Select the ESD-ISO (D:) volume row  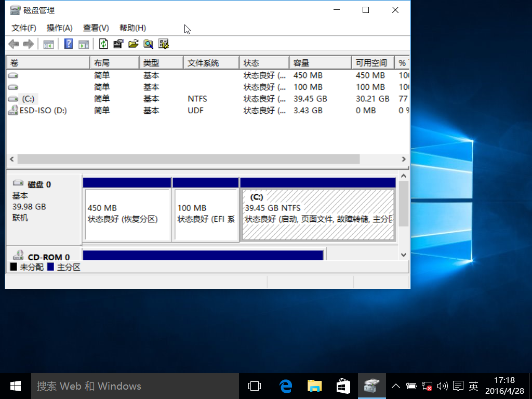(43, 111)
